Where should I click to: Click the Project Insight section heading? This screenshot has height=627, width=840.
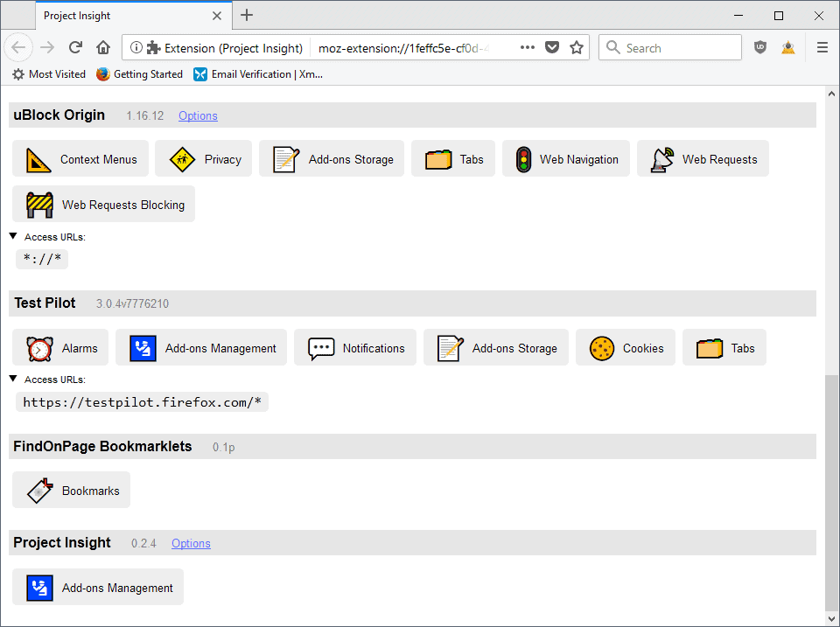(x=62, y=542)
